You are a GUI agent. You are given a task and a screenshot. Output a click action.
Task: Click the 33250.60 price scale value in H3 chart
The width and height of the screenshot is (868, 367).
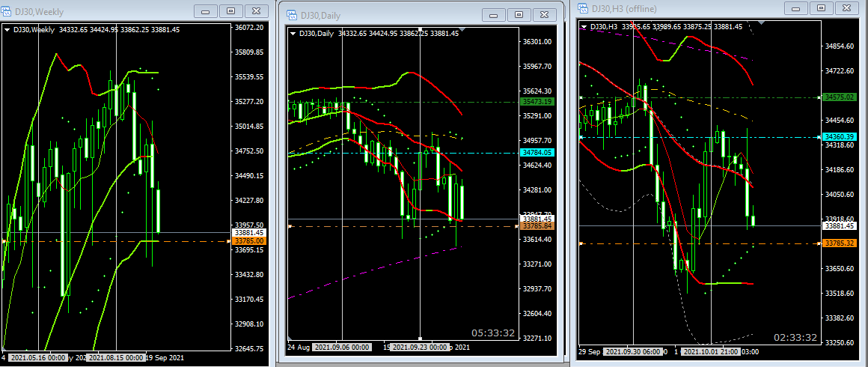point(840,342)
